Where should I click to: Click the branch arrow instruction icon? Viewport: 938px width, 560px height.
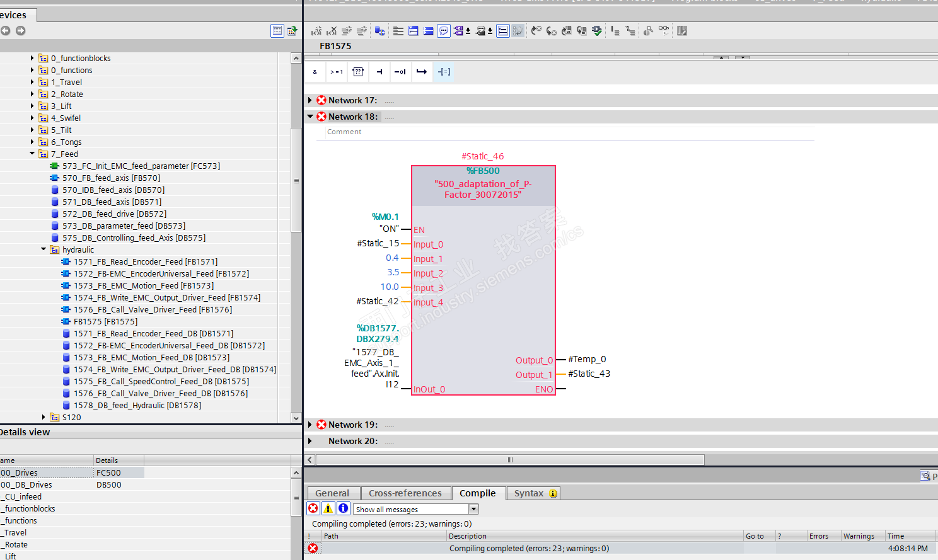coord(422,72)
